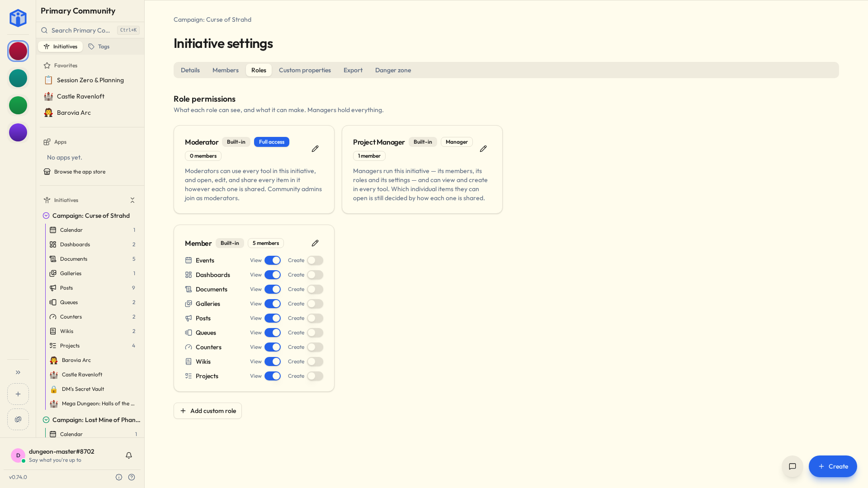The width and height of the screenshot is (868, 488).
Task: Enable Documents Create permission for Member
Action: (315, 289)
